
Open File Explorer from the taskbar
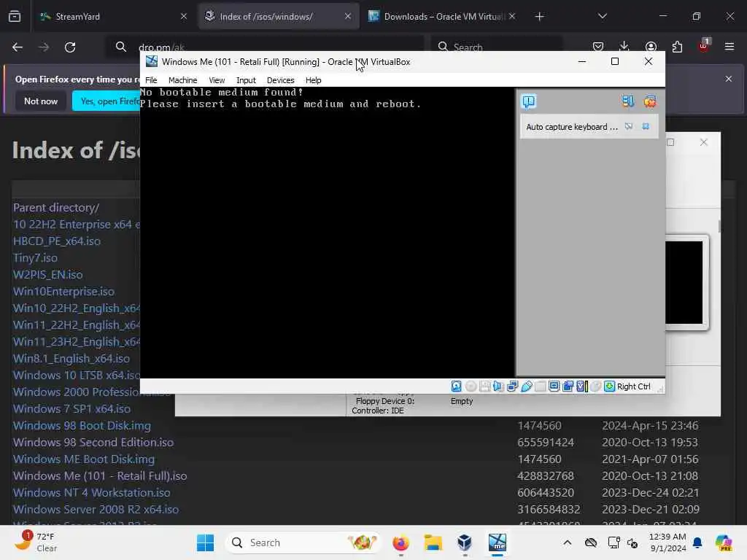pos(433,542)
